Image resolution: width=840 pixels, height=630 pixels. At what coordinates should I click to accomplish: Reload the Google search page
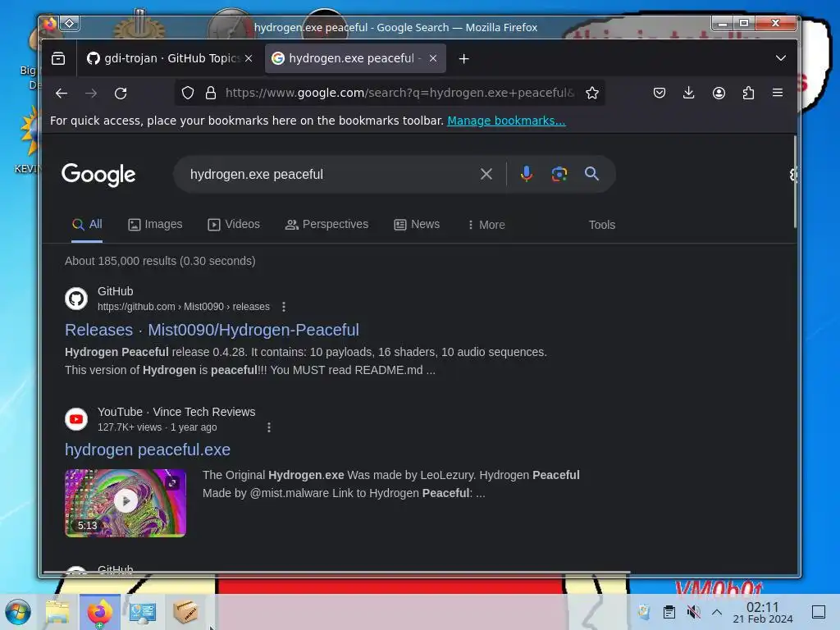click(121, 94)
